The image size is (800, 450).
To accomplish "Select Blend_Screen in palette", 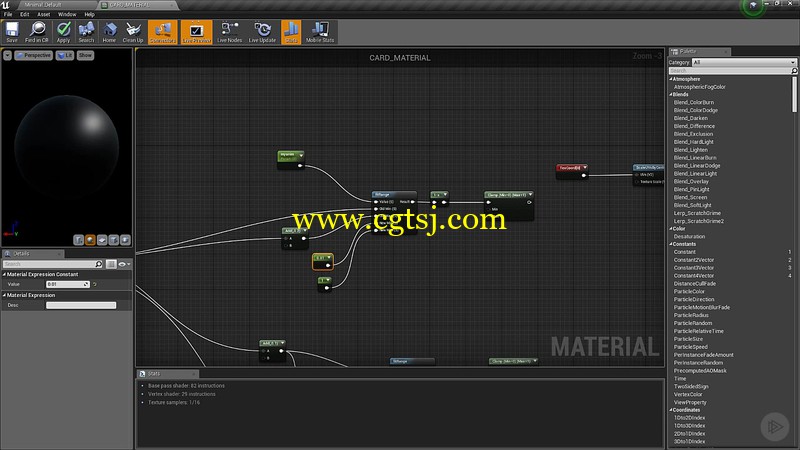I will (690, 197).
